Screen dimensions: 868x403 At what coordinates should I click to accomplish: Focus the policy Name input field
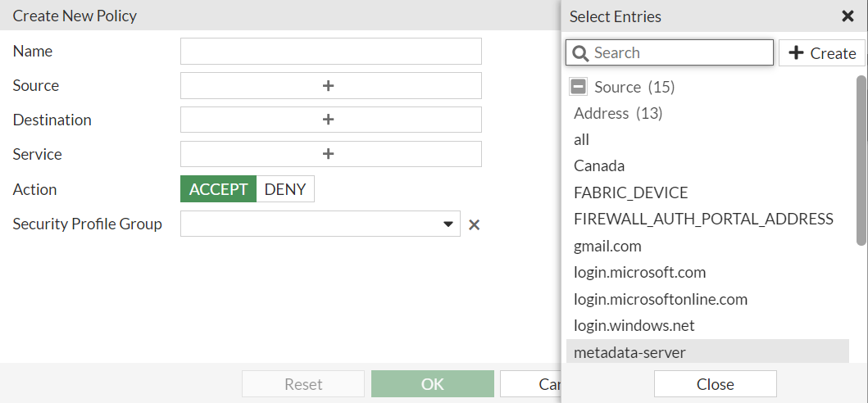click(330, 52)
